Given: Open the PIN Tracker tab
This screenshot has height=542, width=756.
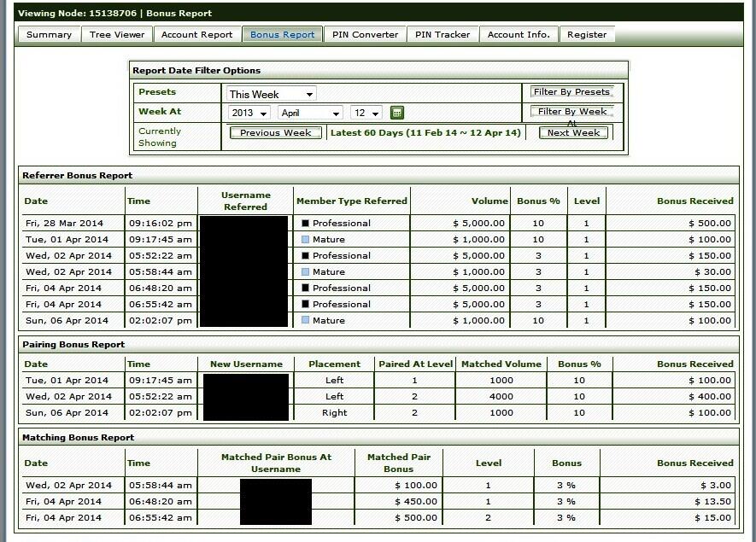Looking at the screenshot, I should [442, 35].
